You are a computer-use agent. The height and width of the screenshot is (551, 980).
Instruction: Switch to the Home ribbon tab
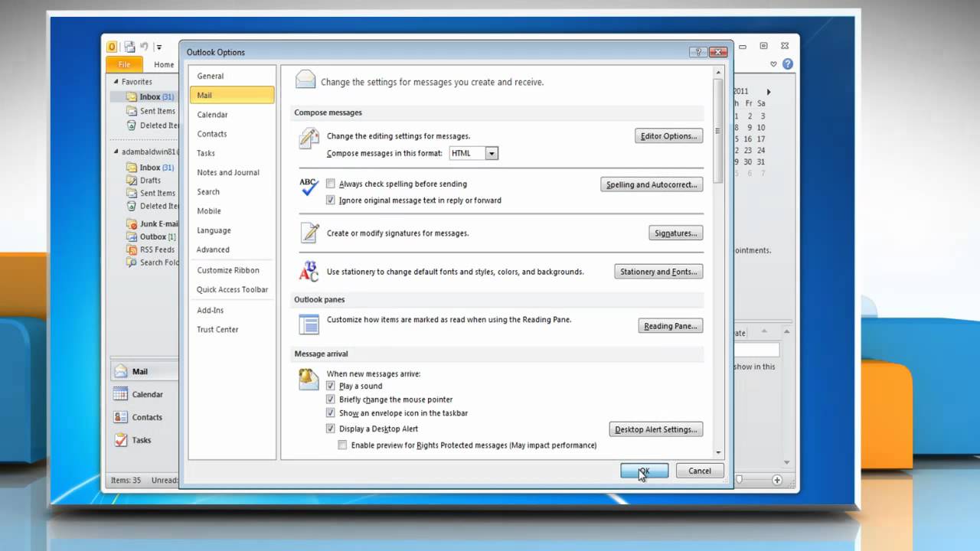coord(164,65)
